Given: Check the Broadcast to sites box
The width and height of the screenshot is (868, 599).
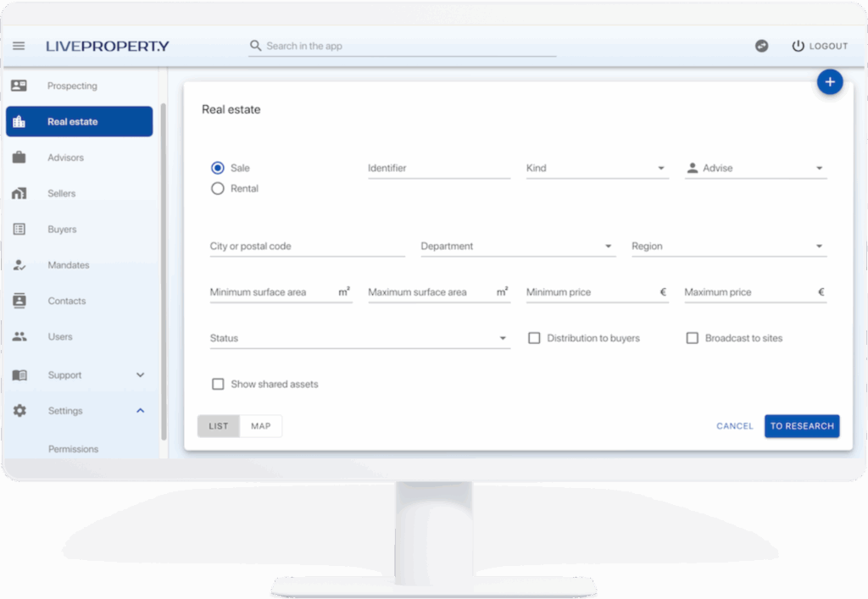Looking at the screenshot, I should coord(693,338).
